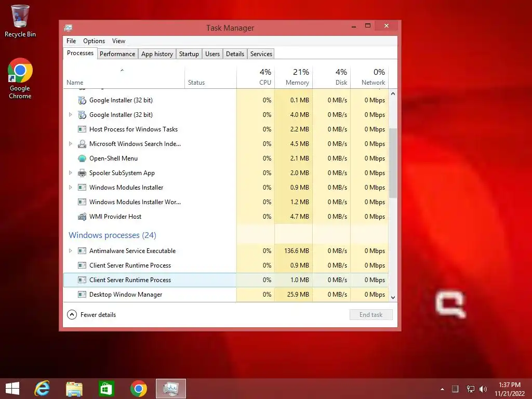
Task: Click the scrollbar down arrow
Action: pyautogui.click(x=393, y=298)
